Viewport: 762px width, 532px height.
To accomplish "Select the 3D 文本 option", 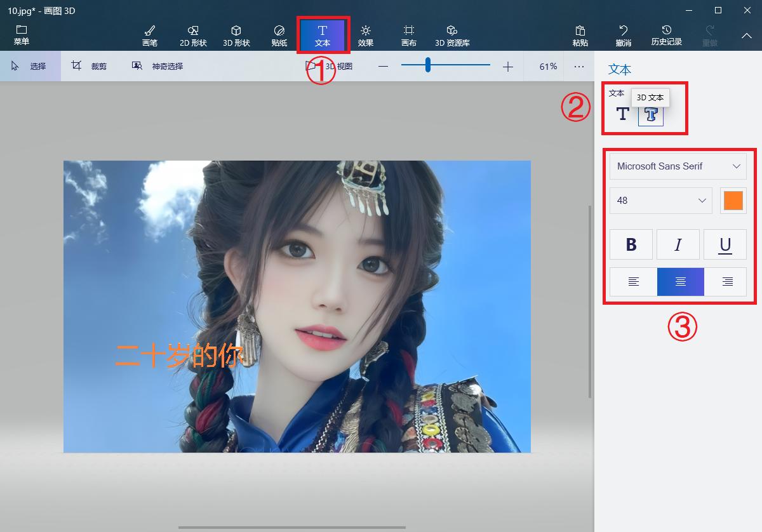I will point(650,114).
